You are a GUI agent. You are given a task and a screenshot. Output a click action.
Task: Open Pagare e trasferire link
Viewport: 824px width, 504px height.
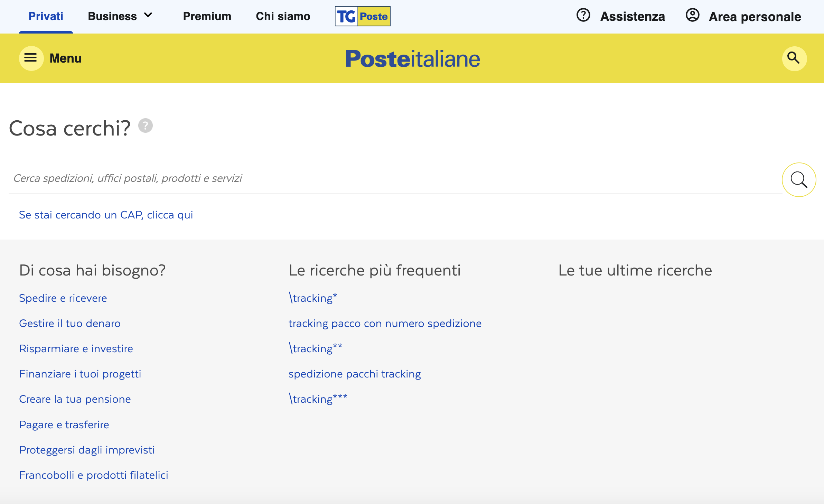click(x=64, y=424)
